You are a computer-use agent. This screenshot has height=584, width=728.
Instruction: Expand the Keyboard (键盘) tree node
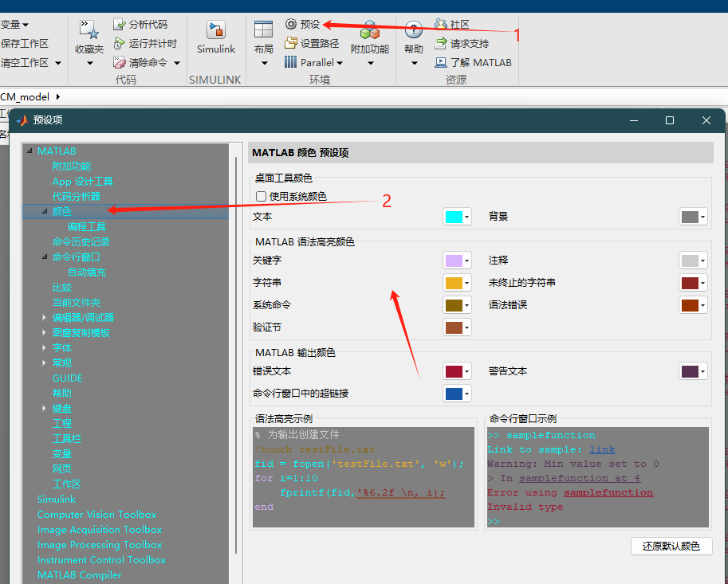click(45, 408)
